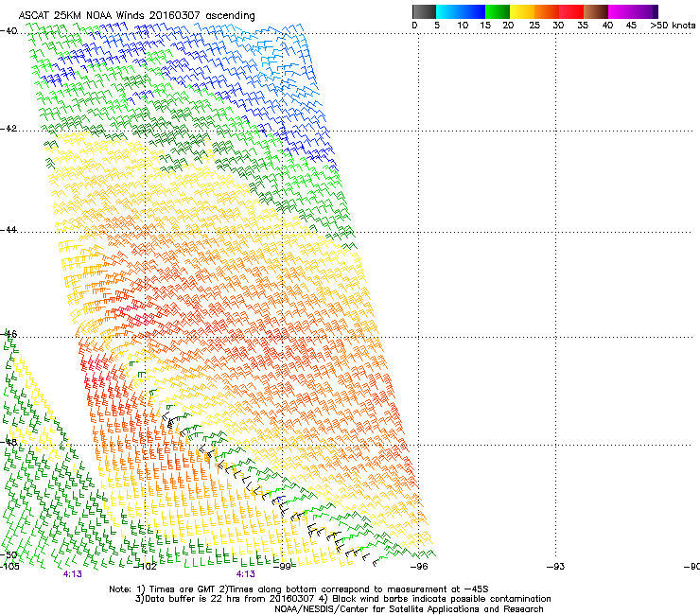Click the dark blue 10-15 knots legend swatch
The image size is (700, 615).
click(x=473, y=11)
